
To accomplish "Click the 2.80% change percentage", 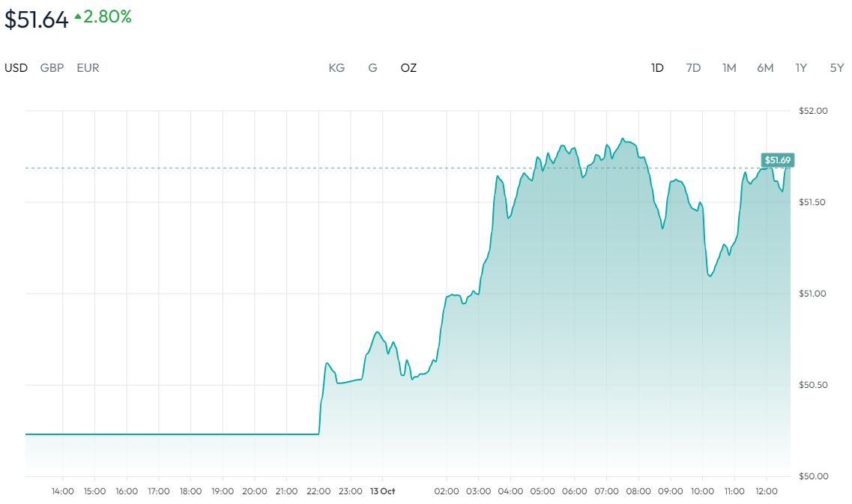I will click(107, 16).
